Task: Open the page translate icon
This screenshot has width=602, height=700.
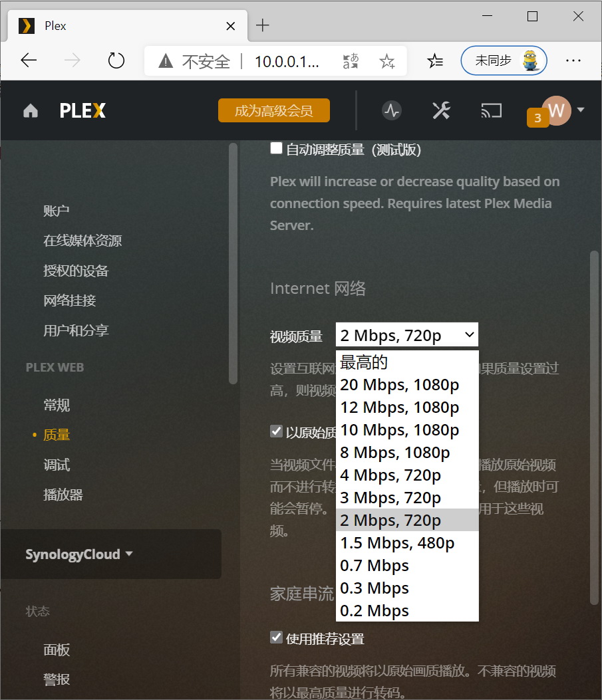Action: [x=351, y=60]
